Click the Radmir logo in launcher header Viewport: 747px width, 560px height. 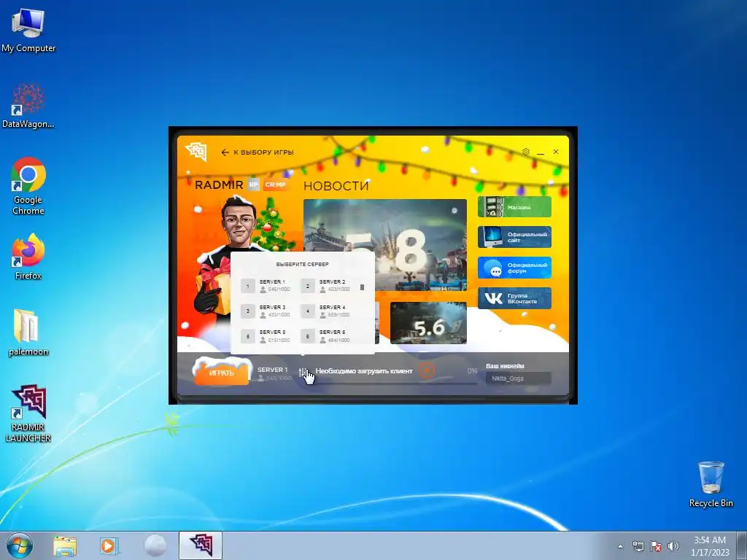tap(196, 152)
